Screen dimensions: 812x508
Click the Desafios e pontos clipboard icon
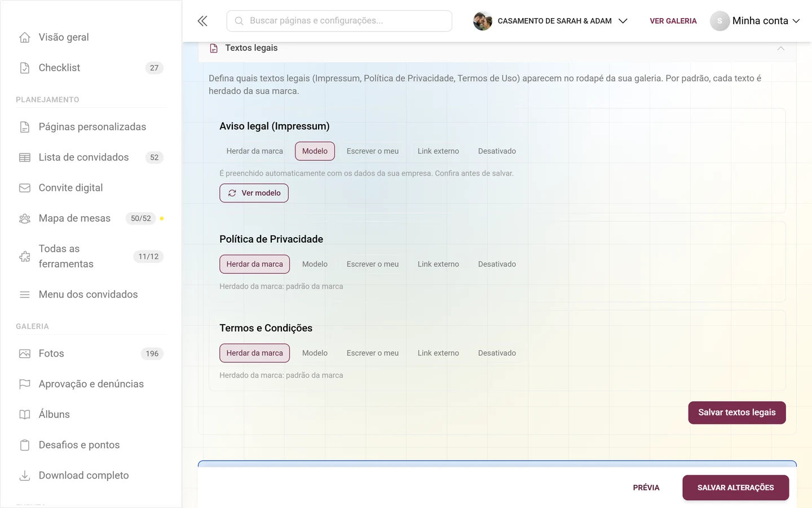pos(25,445)
